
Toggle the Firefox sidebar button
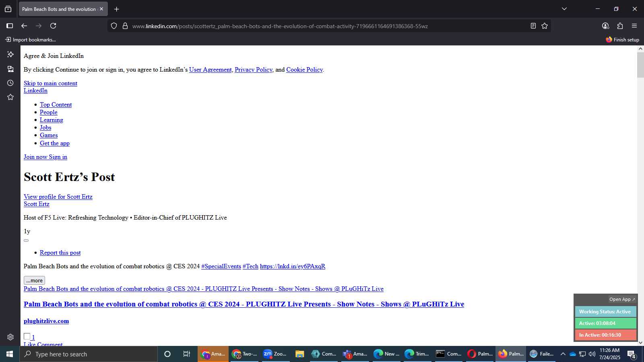[x=10, y=26]
